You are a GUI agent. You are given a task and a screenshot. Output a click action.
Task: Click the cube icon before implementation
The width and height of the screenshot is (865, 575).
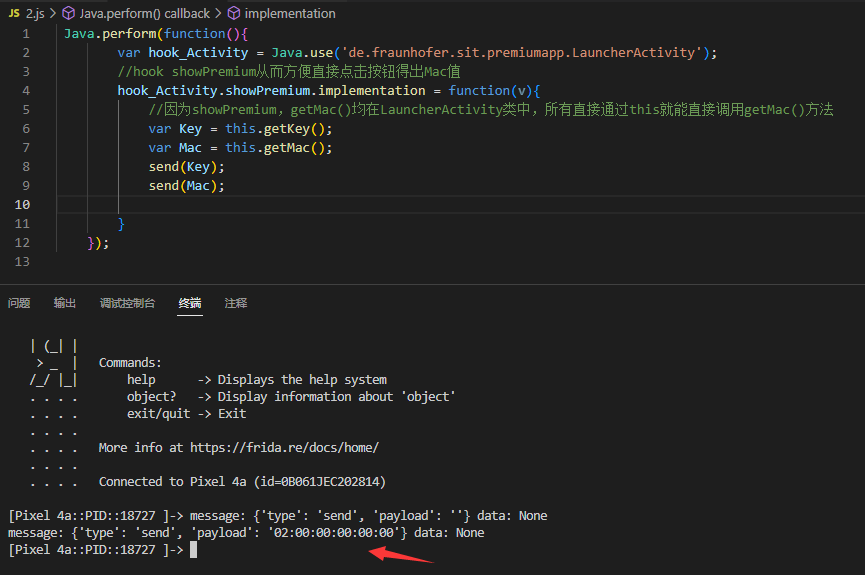233,14
